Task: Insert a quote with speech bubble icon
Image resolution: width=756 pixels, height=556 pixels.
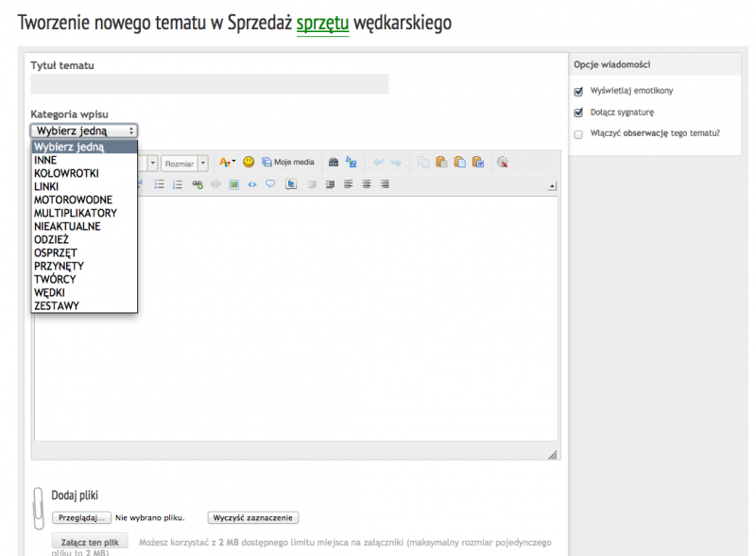Action: coord(270,184)
